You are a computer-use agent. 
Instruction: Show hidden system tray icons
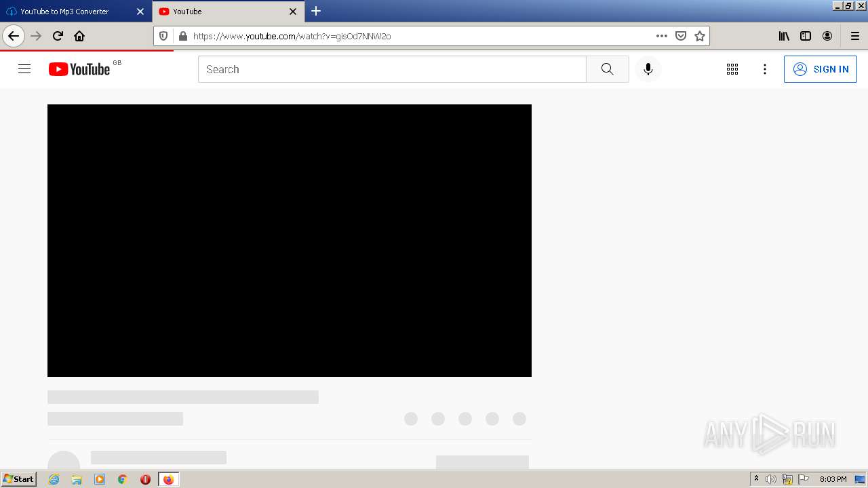[756, 479]
